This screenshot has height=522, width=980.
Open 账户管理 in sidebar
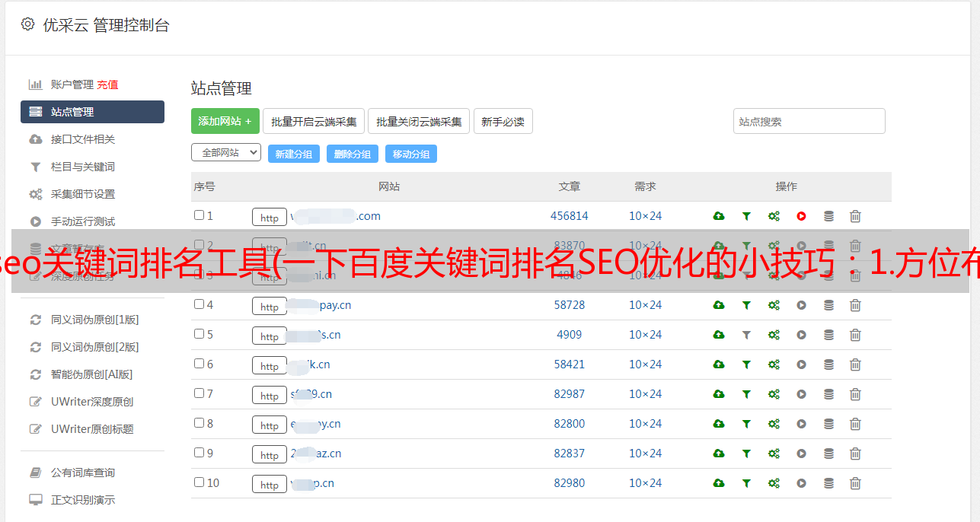(72, 84)
